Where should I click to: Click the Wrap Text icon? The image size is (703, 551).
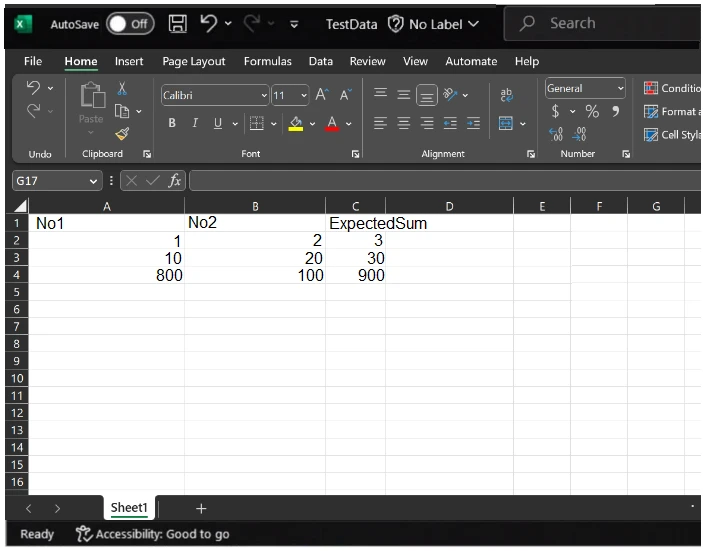[506, 95]
